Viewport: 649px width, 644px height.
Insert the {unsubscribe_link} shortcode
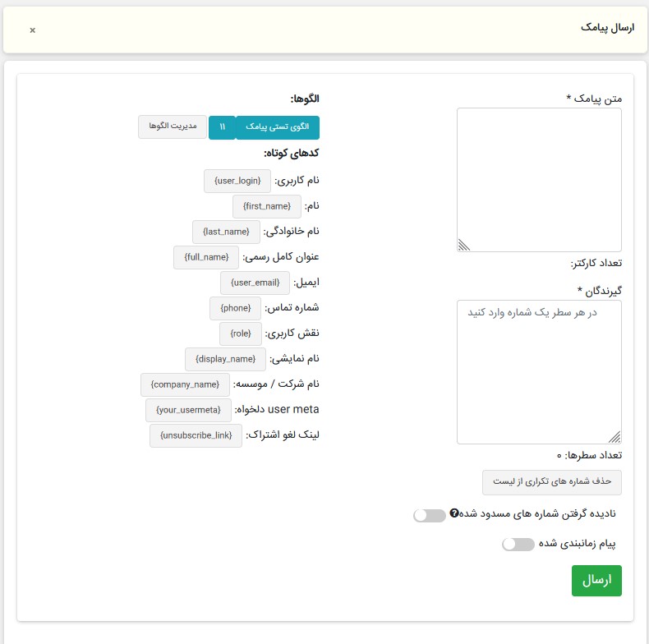pos(196,435)
